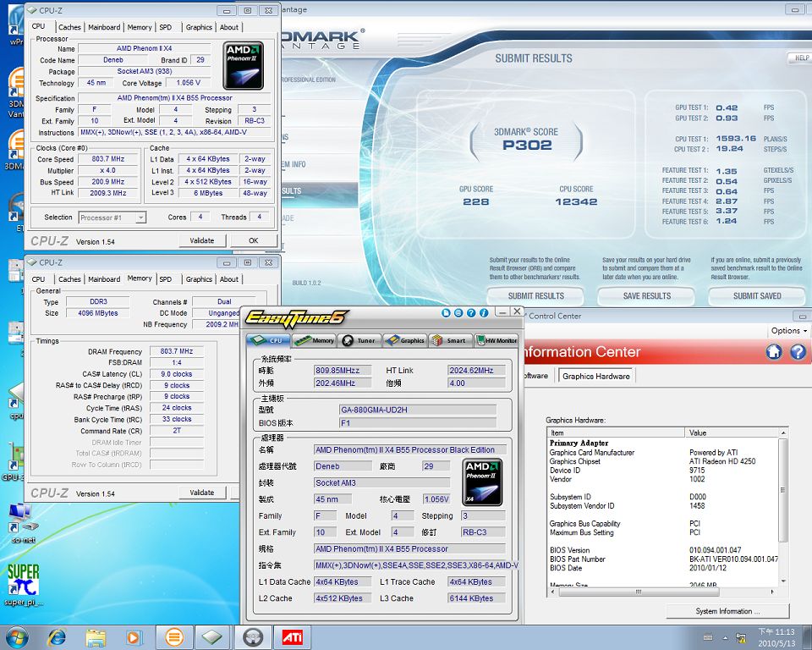Open Graphics tab in CPU-Z processor window
Viewport: 812px width, 650px height.
199,27
